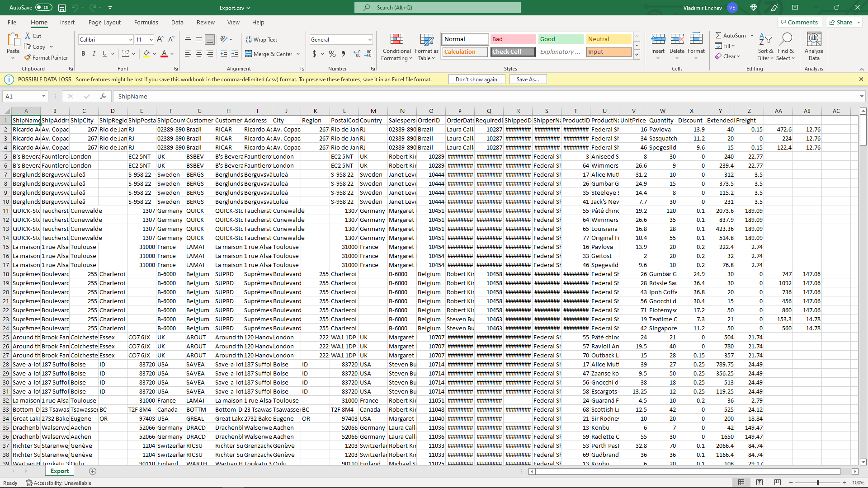Expand the cell styles gallery
868x488 pixels.
click(x=637, y=55)
